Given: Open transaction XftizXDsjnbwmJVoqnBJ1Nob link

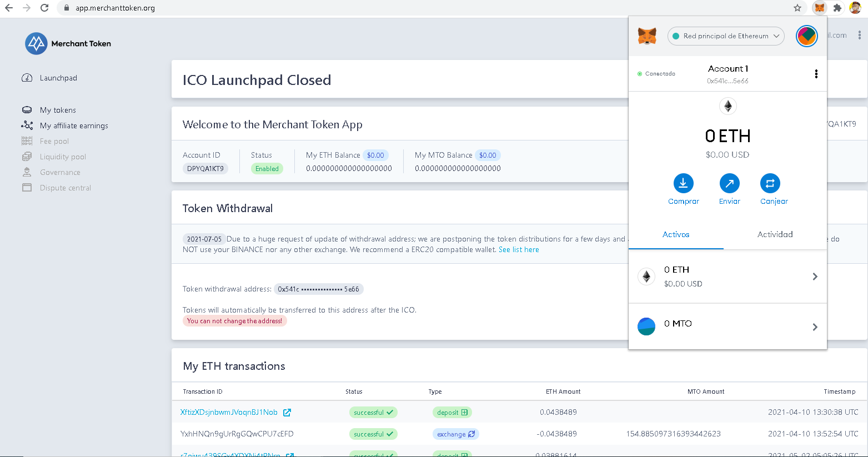Looking at the screenshot, I should (x=229, y=413).
